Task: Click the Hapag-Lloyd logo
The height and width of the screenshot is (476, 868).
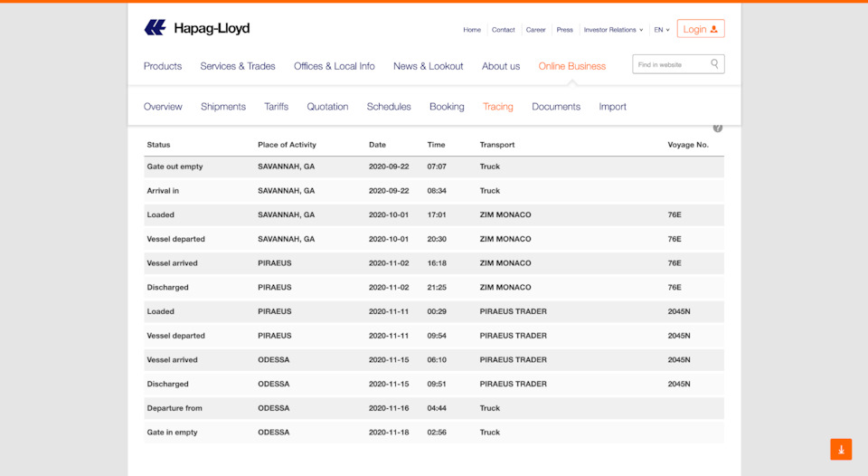Action: tap(196, 28)
